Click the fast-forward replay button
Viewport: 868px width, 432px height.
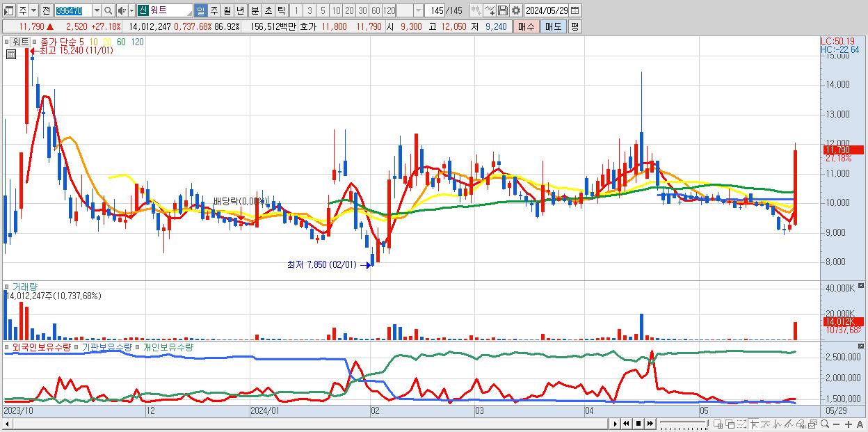point(650,424)
